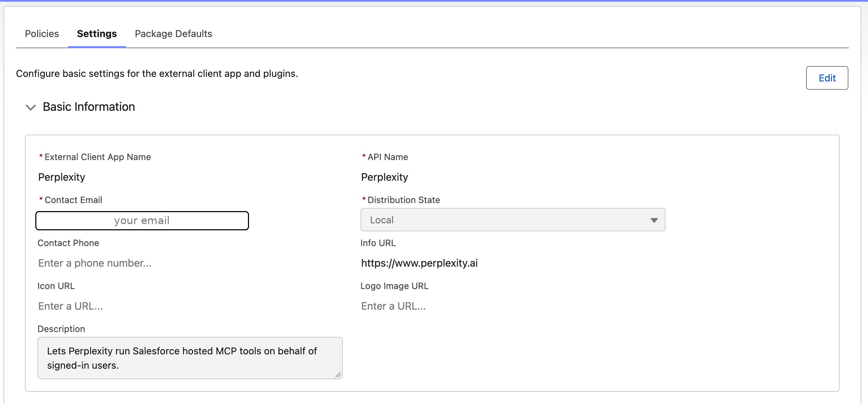868x404 pixels.
Task: Click the Info URL label
Action: 378,243
